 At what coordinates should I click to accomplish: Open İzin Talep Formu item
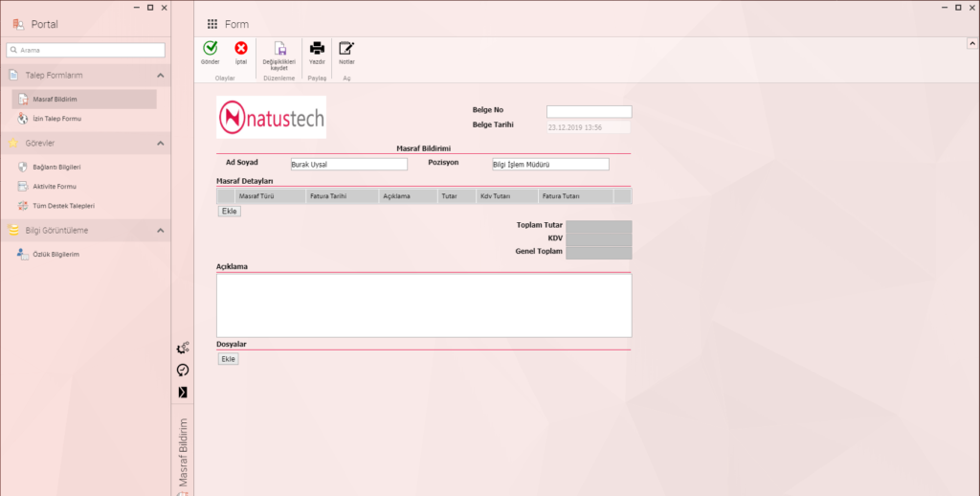point(56,118)
